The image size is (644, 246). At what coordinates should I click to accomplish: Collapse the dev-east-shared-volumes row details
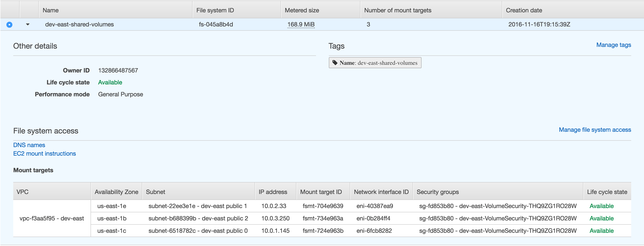click(28, 25)
